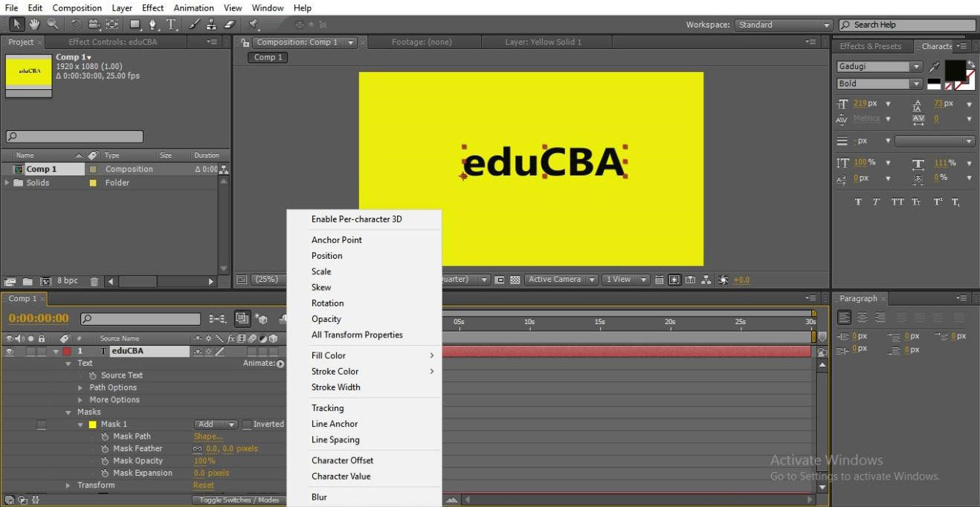Collapse the Masks property group
The image size is (980, 507).
click(x=69, y=412)
